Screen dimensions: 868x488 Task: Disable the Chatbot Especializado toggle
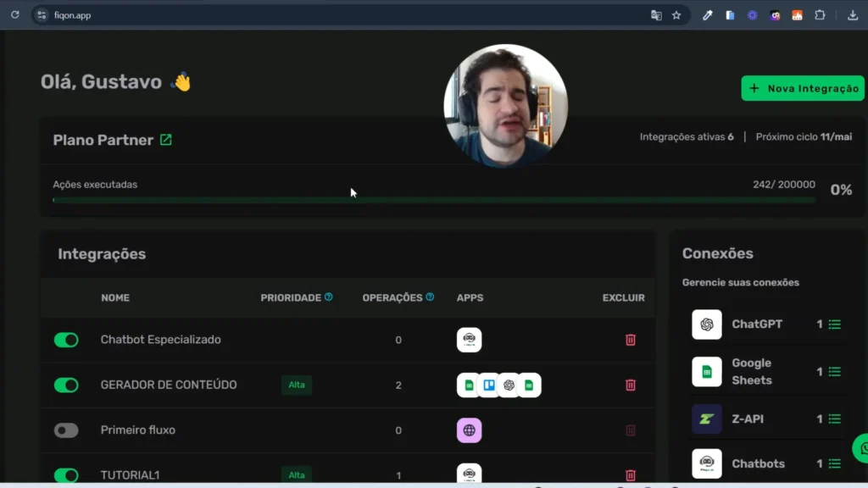pyautogui.click(x=66, y=339)
